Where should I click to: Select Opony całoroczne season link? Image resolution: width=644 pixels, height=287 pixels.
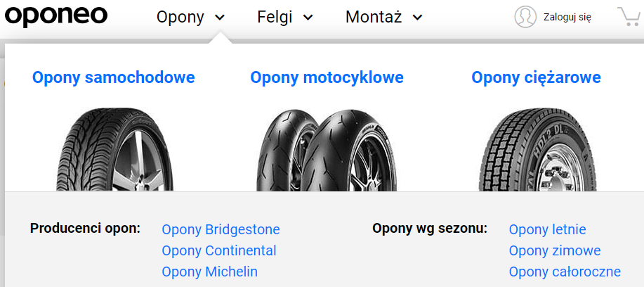(565, 272)
